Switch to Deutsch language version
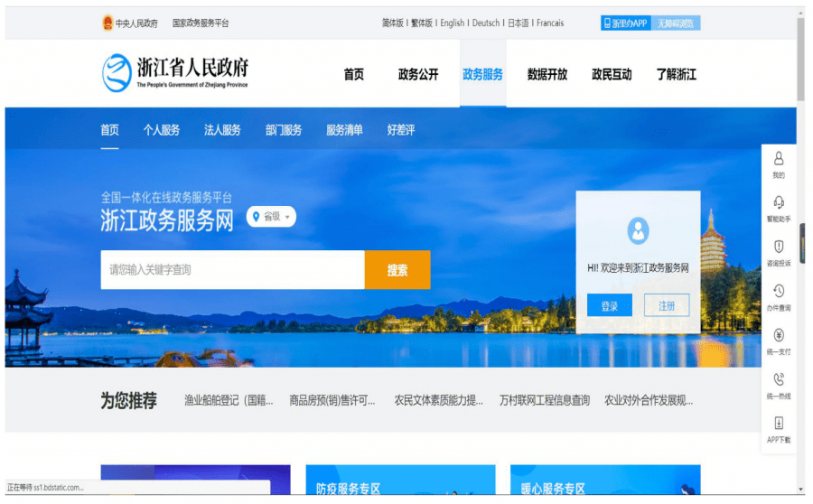Screen dimensions: 813x504 coord(486,23)
